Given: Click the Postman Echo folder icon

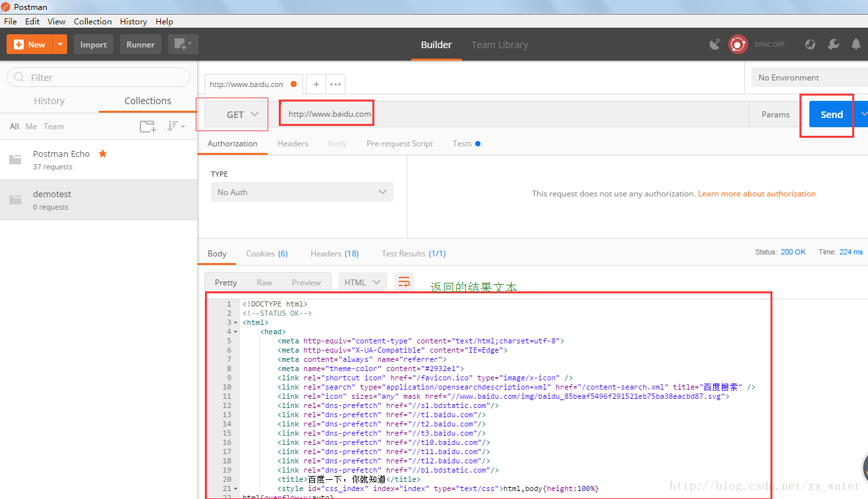Looking at the screenshot, I should click(x=16, y=160).
